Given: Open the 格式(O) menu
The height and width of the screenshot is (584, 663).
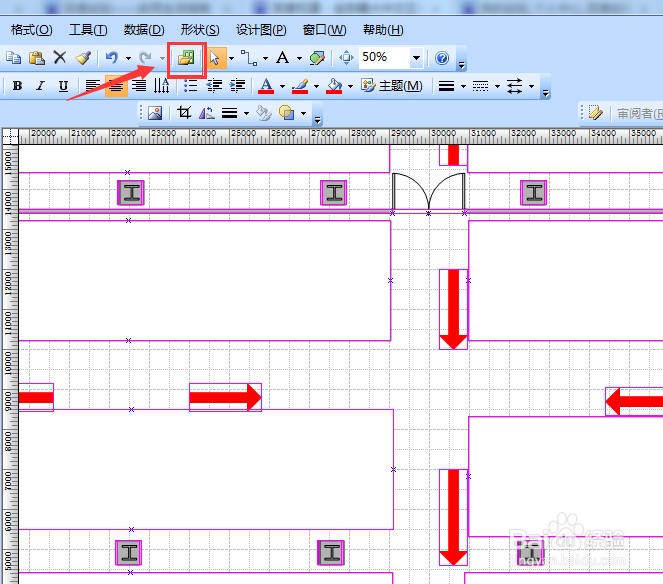Looking at the screenshot, I should tap(32, 30).
